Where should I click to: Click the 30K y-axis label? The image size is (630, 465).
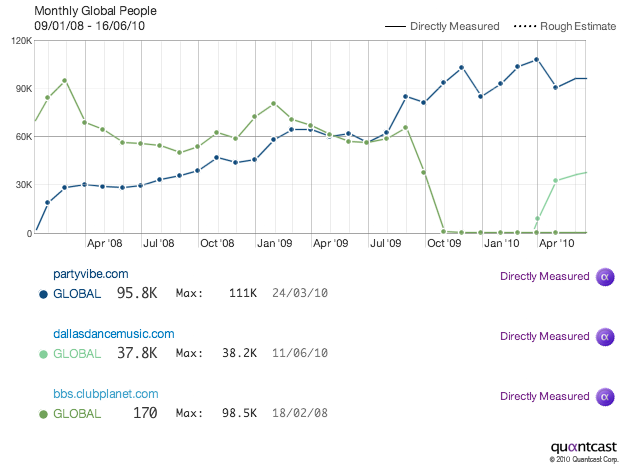coord(24,185)
